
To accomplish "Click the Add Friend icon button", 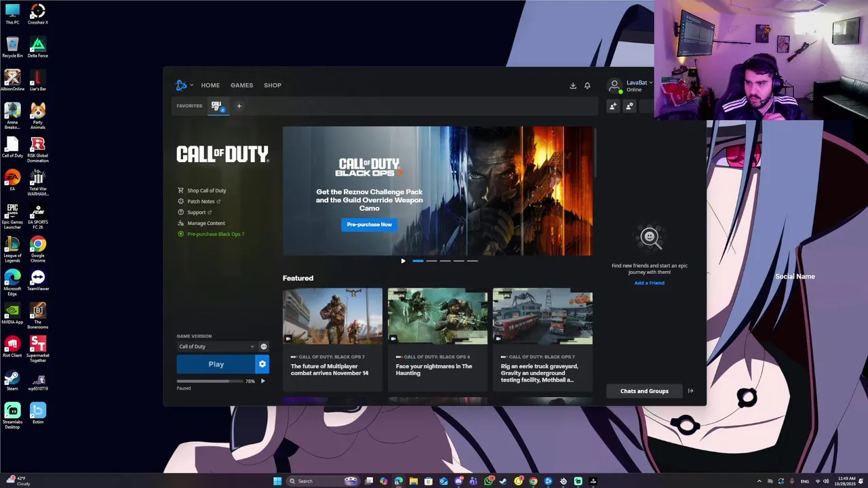I will pyautogui.click(x=613, y=106).
